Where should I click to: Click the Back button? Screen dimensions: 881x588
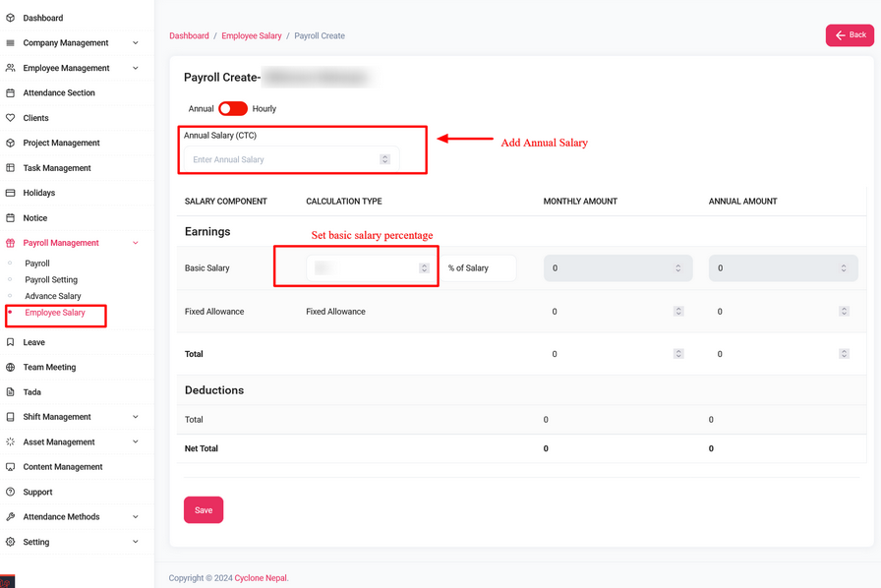(x=850, y=35)
